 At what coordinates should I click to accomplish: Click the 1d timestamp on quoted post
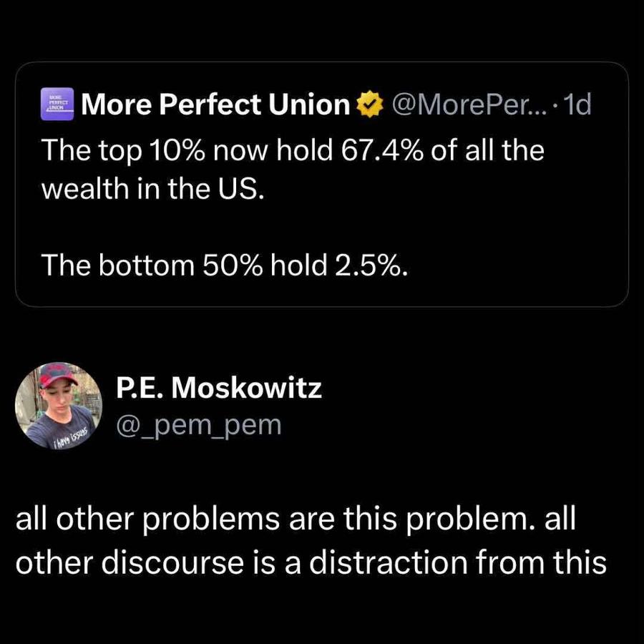[578, 105]
